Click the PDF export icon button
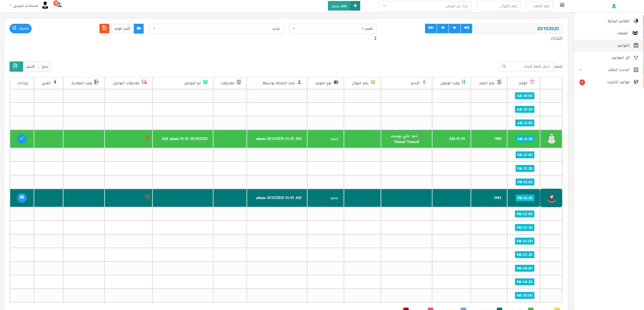This screenshot has width=644, height=310. 16,66
